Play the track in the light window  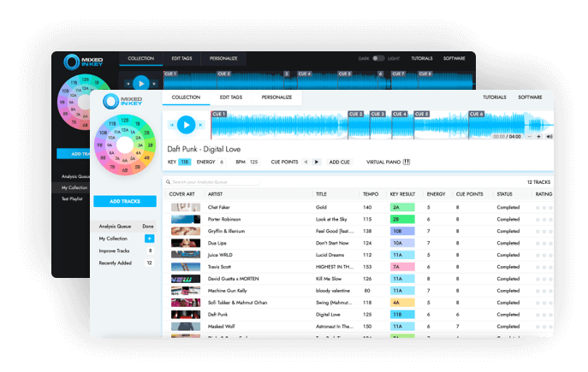(x=186, y=125)
